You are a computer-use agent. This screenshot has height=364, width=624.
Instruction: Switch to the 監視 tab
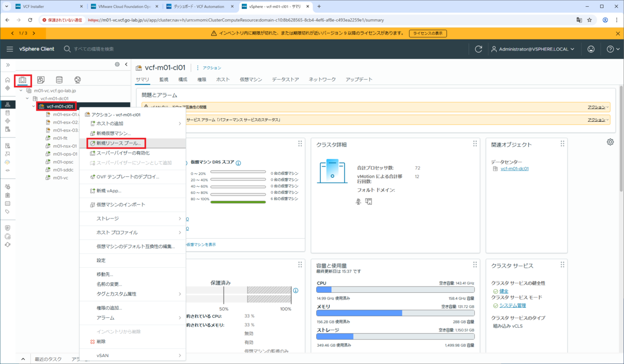coord(164,80)
